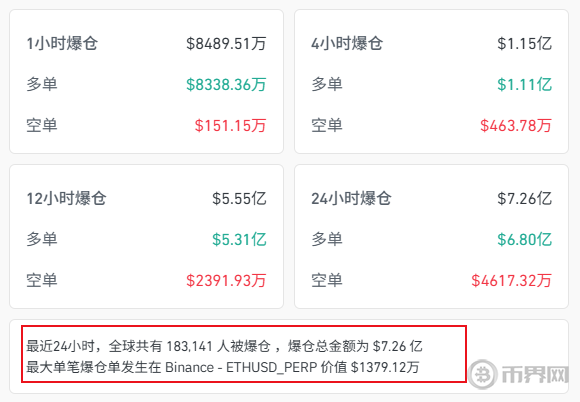Click the green $6.80亿 long value

coord(524,239)
